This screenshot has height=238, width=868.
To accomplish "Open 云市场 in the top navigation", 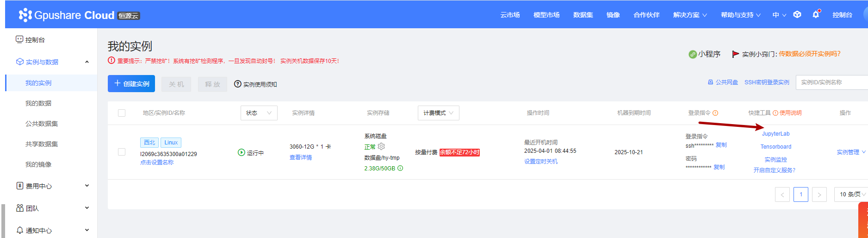I will pos(510,15).
